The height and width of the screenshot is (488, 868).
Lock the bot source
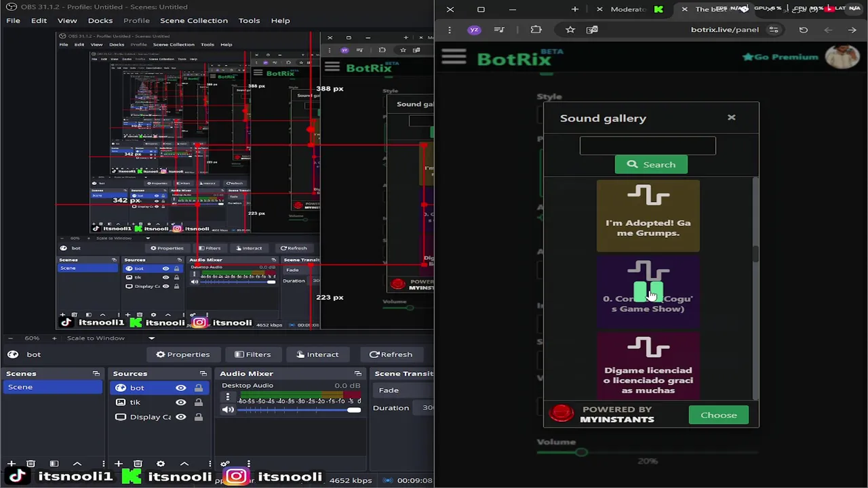198,388
